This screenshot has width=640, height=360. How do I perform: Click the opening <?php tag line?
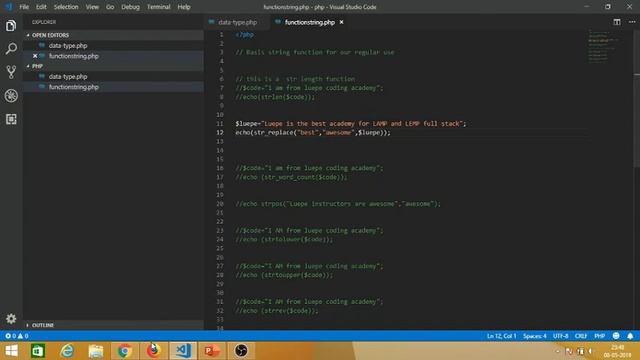pyautogui.click(x=244, y=35)
